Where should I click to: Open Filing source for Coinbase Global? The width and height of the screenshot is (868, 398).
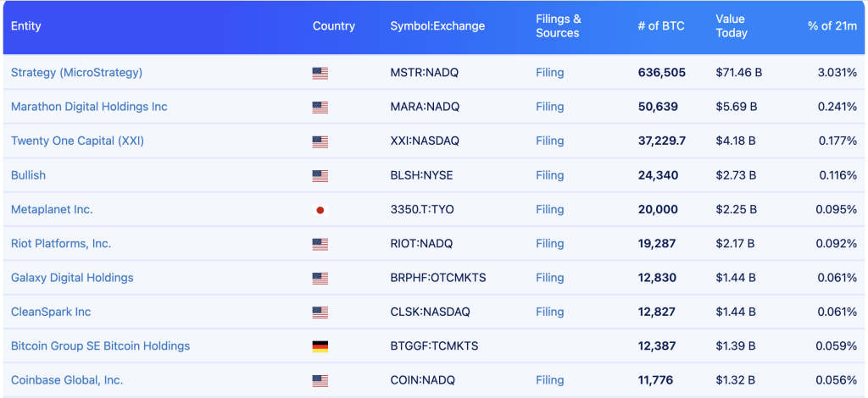(x=549, y=380)
